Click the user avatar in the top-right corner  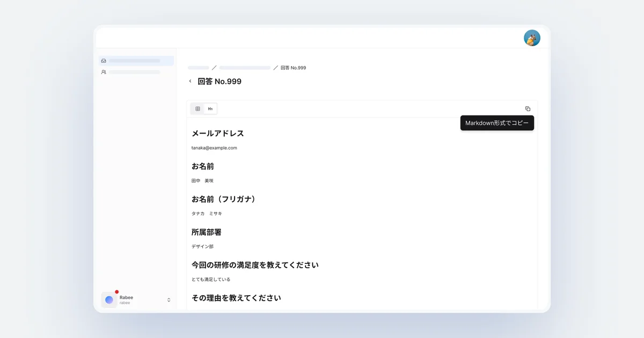tap(532, 38)
